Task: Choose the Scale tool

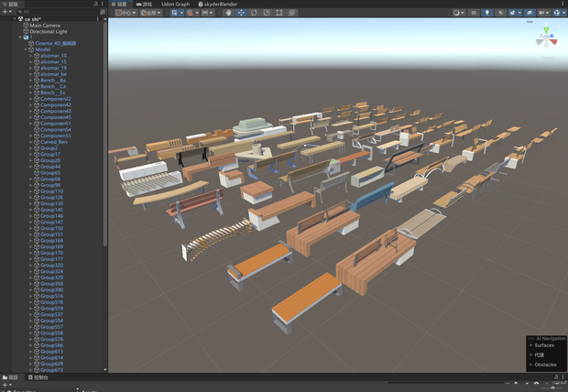Action: [x=267, y=13]
